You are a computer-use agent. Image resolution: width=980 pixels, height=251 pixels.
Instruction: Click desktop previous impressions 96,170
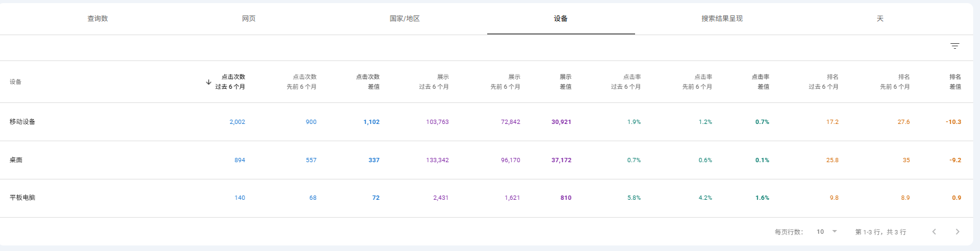point(511,160)
